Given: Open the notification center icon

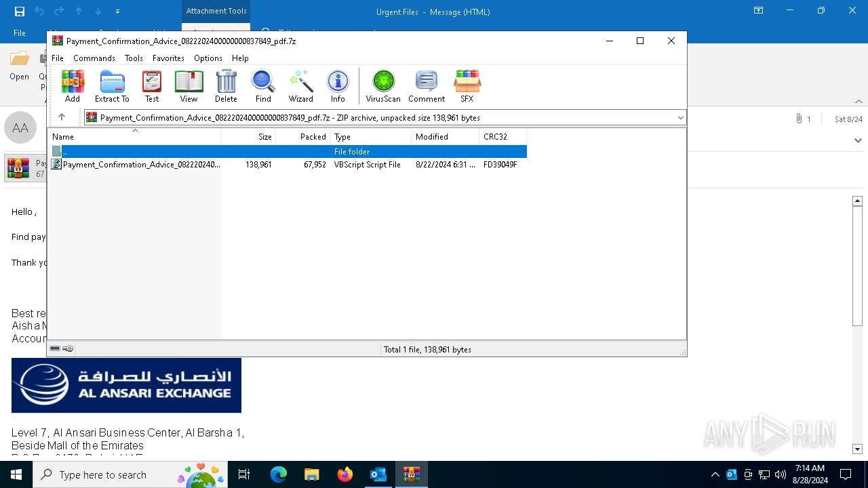Looking at the screenshot, I should pyautogui.click(x=846, y=474).
